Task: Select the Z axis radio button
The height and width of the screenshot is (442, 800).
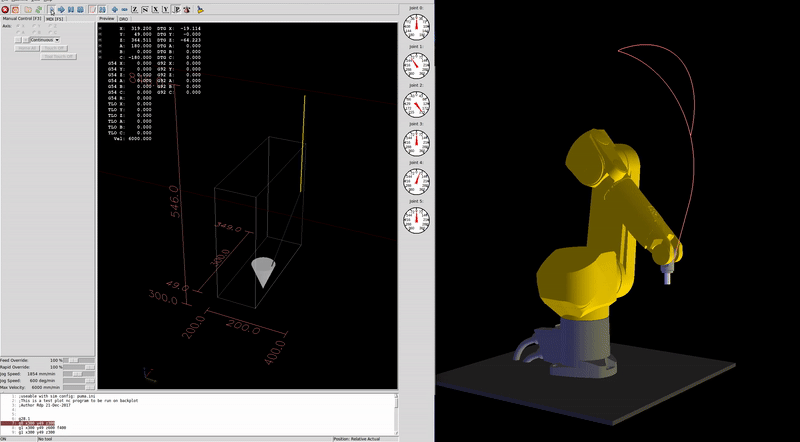Action: [x=51, y=26]
